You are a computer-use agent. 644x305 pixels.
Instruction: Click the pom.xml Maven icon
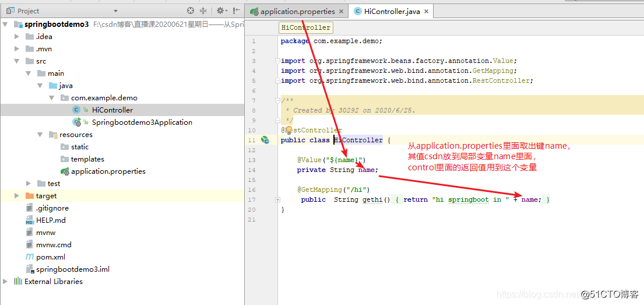[30, 257]
